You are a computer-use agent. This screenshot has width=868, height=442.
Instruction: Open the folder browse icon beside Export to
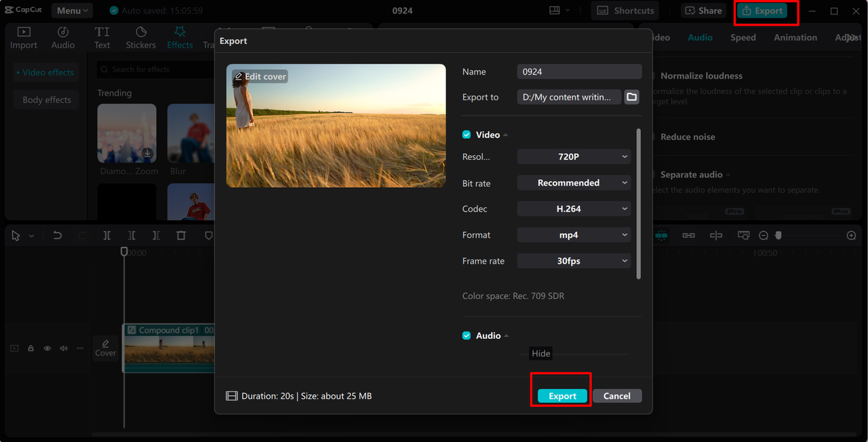(631, 97)
